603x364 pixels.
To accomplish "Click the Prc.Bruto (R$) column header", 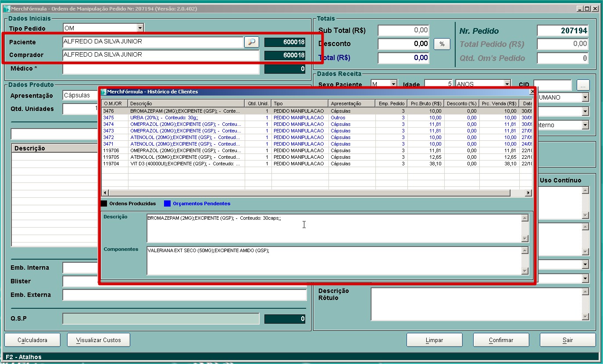I will point(426,103).
